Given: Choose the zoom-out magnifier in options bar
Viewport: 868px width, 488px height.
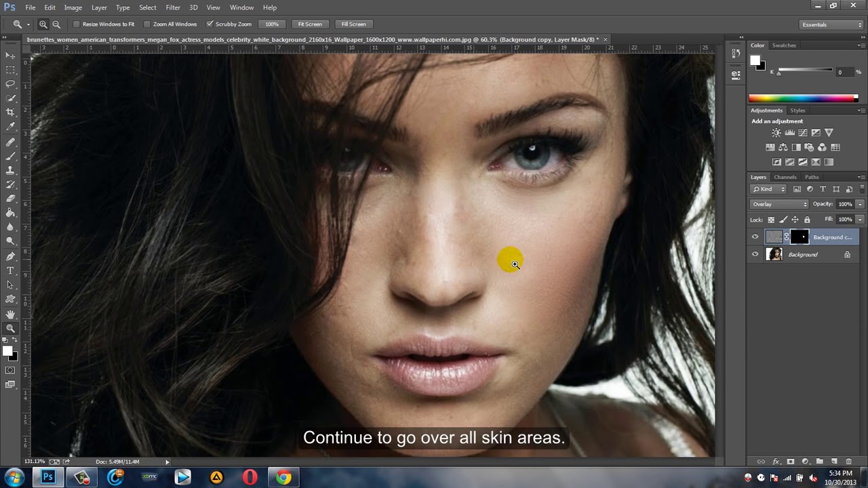Looking at the screenshot, I should pyautogui.click(x=56, y=24).
